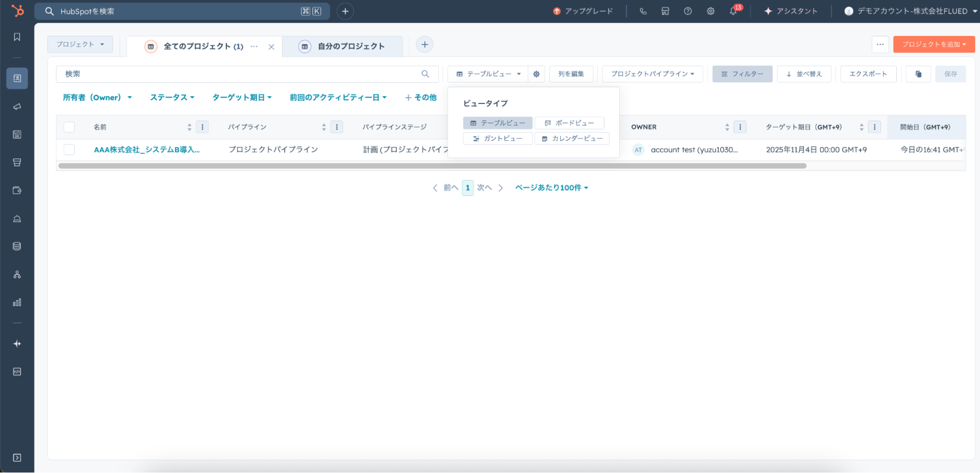Click the phone call icon
Viewport: 980px width, 473px height.
(643, 11)
